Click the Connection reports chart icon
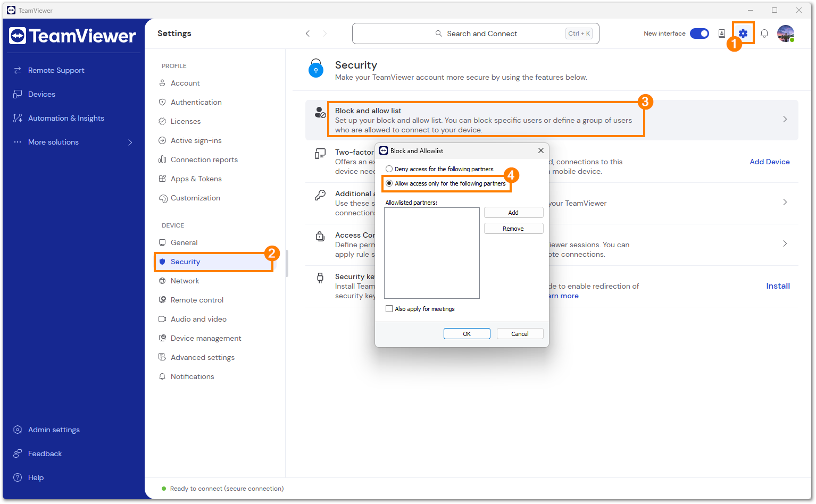 (x=162, y=159)
